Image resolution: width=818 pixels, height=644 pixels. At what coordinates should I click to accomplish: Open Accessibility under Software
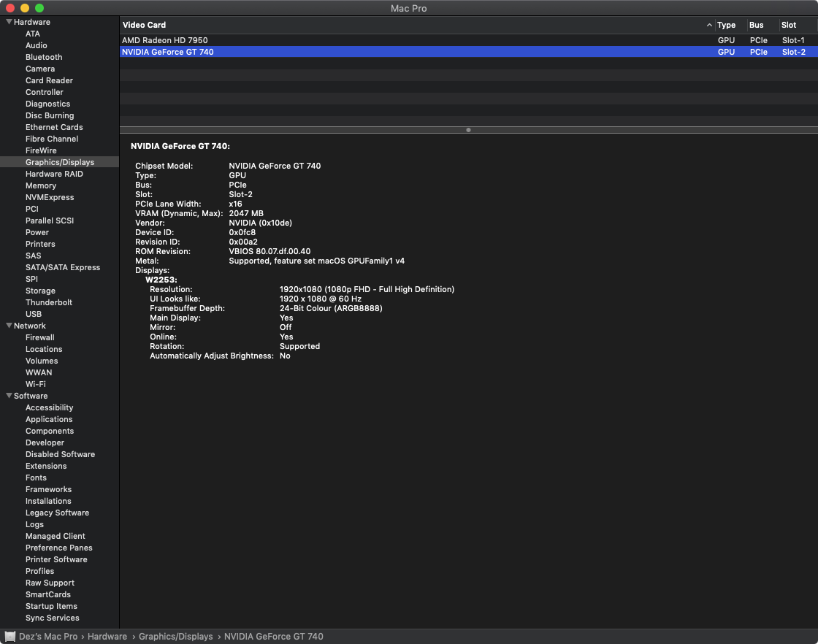coord(49,407)
